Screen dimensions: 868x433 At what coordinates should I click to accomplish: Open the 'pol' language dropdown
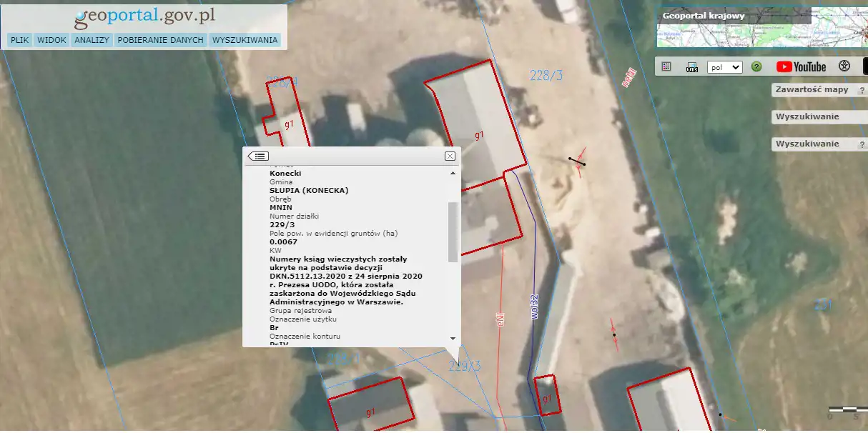click(x=724, y=67)
